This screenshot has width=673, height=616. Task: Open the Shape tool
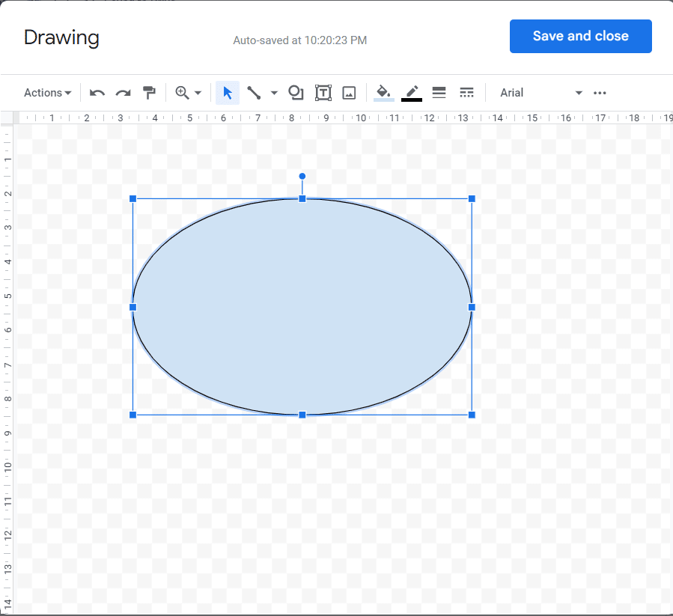(x=296, y=93)
